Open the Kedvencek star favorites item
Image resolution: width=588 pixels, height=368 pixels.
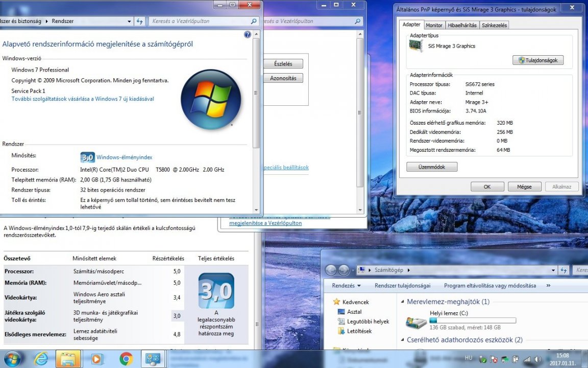click(x=351, y=302)
